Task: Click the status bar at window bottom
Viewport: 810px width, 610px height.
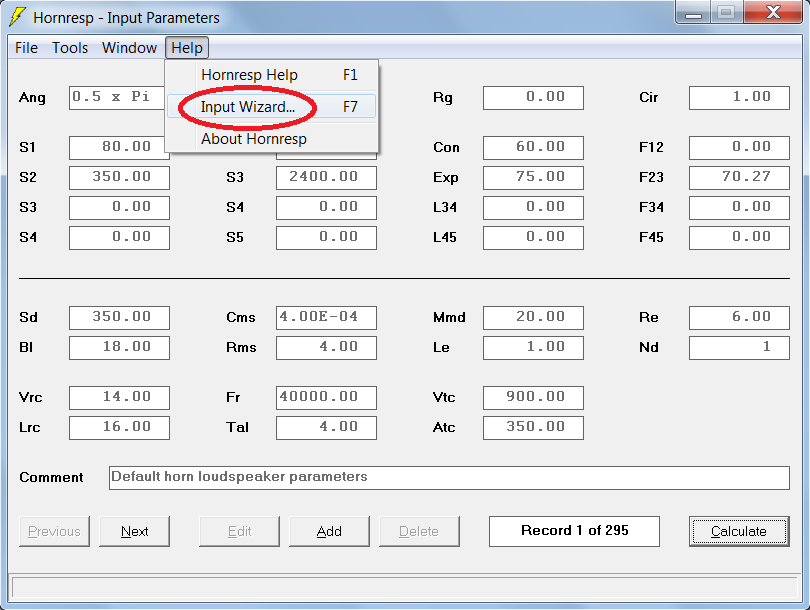Action: pyautogui.click(x=404, y=588)
